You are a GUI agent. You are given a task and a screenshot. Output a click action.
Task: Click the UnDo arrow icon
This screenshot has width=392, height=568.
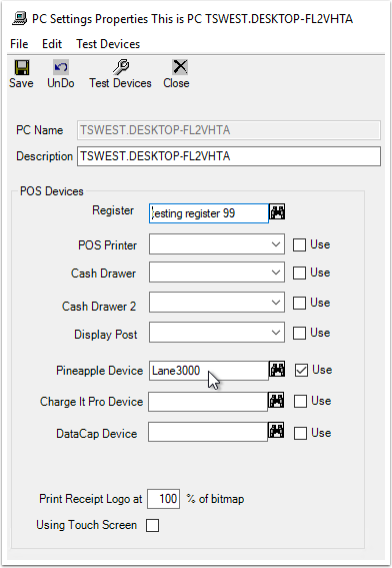(x=61, y=67)
